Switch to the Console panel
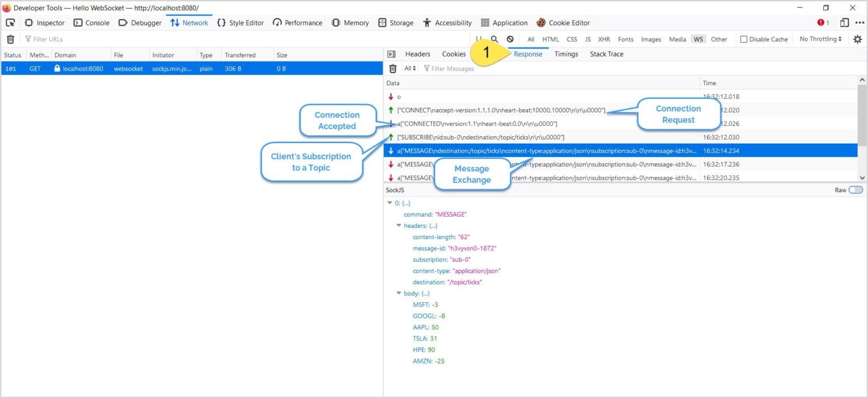Image resolution: width=868 pixels, height=398 pixels. point(92,23)
